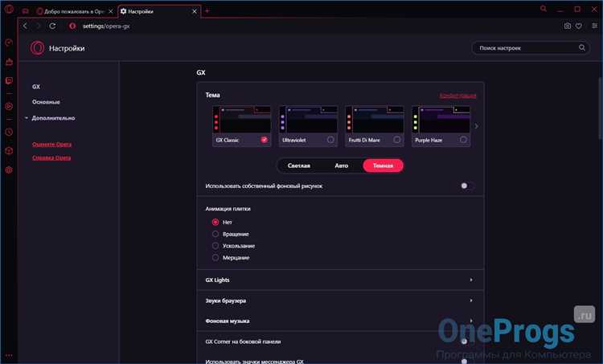Image resolution: width=603 pixels, height=364 pixels.
Task: Switch theme mode to Светлая
Action: click(x=299, y=166)
